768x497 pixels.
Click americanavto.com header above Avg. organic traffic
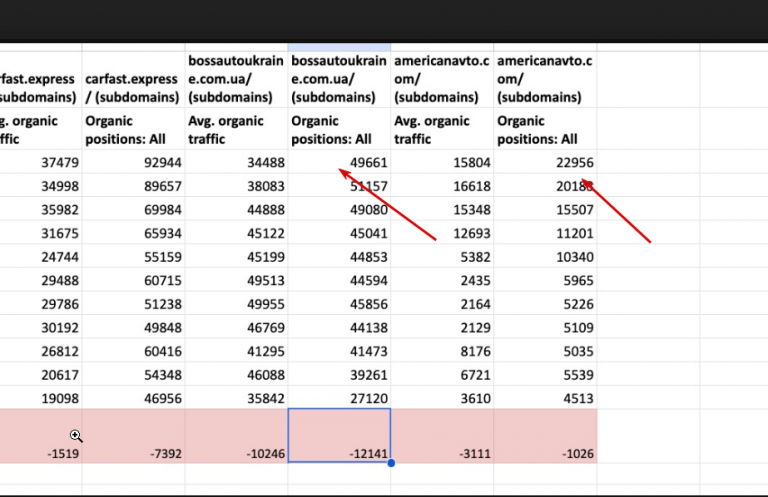click(442, 79)
